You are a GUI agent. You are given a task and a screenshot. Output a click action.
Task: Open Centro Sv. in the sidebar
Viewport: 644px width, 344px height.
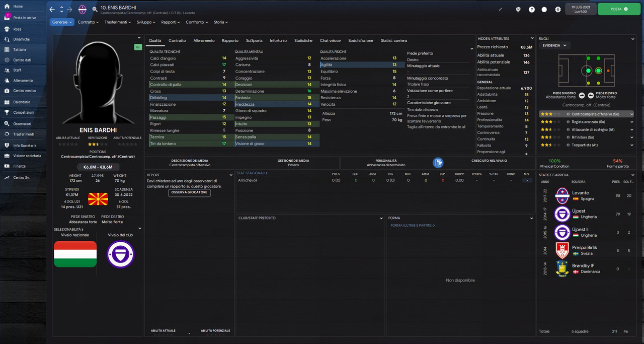[x=21, y=177]
